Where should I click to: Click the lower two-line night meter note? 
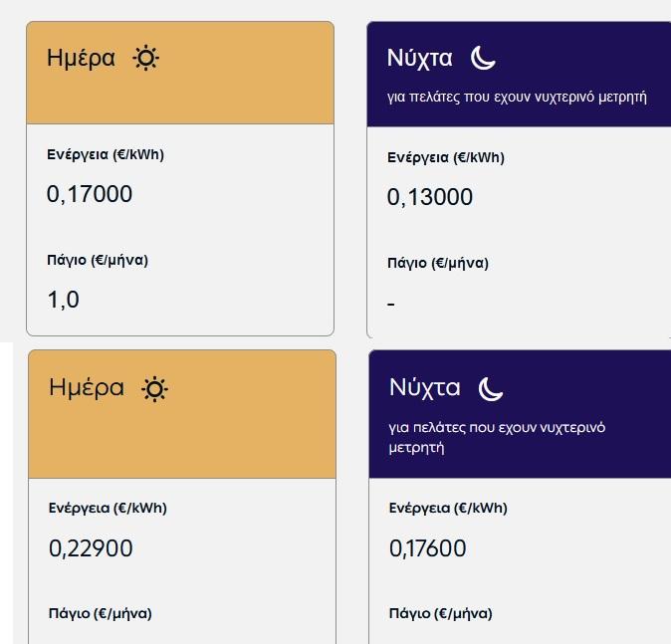click(x=497, y=437)
